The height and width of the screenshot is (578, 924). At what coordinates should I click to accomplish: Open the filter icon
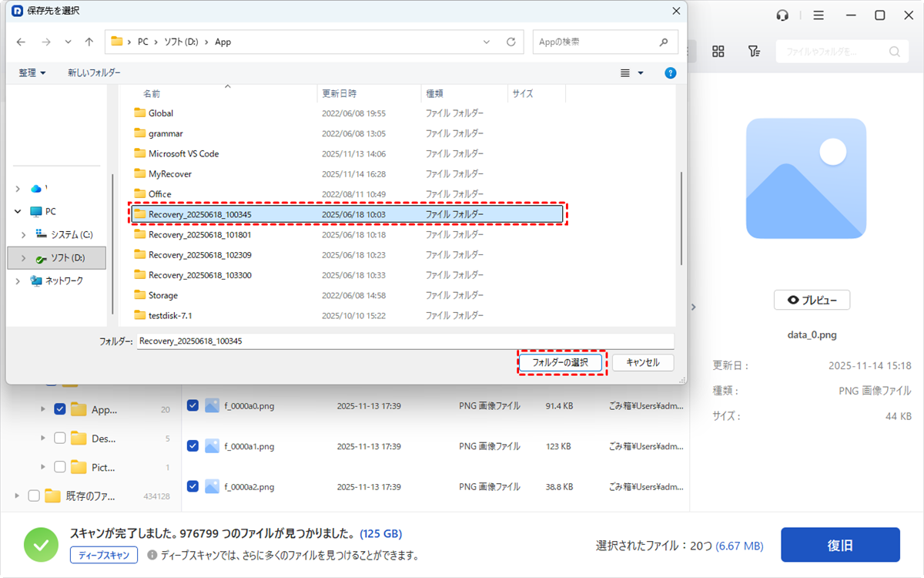(754, 51)
